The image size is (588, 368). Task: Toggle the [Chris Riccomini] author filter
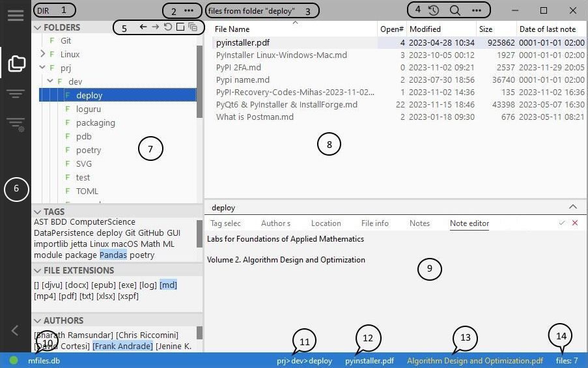(147, 335)
